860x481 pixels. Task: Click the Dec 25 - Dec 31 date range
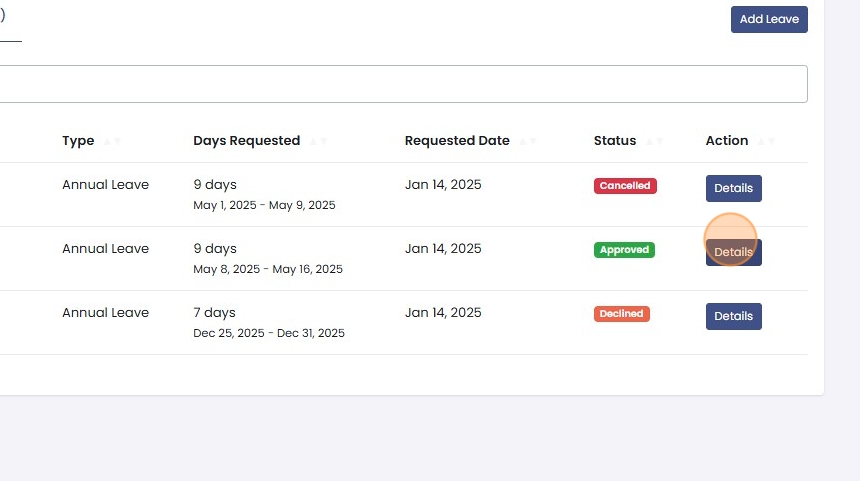click(269, 333)
